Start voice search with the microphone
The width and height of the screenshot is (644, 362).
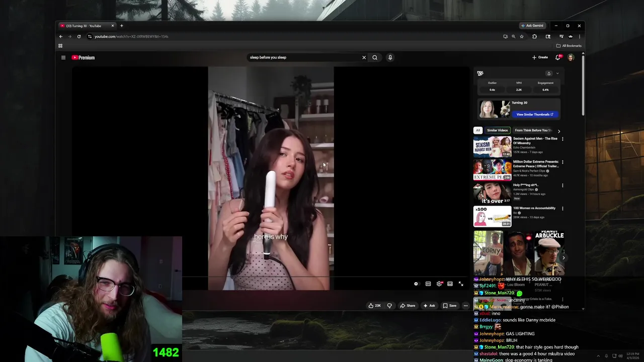tap(390, 57)
